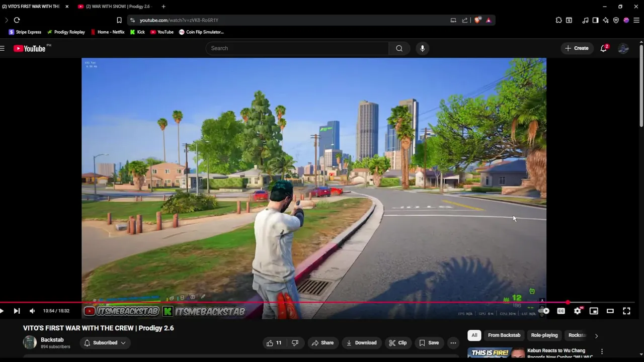This screenshot has height=362, width=644.
Task: Close the VITO'S FIRST WAR tab
Action: (x=67, y=7)
